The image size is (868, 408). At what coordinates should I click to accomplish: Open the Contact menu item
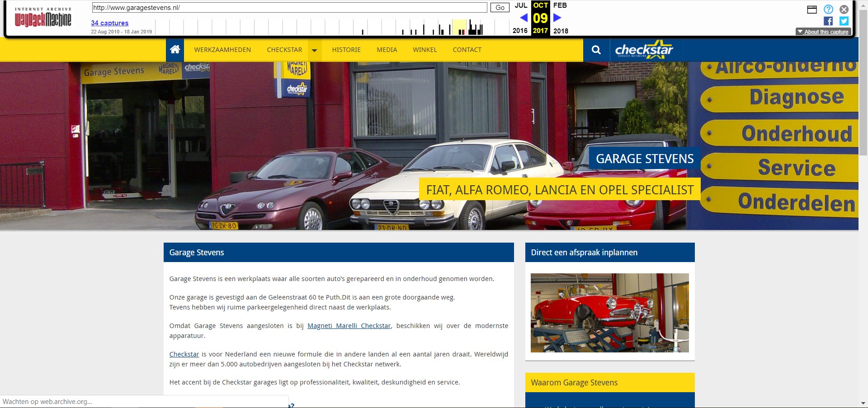tap(467, 50)
